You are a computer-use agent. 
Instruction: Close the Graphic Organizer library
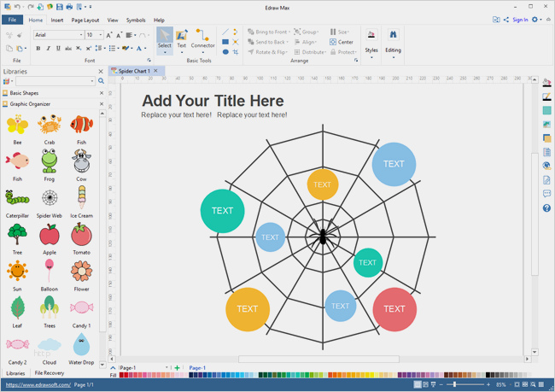[x=102, y=103]
